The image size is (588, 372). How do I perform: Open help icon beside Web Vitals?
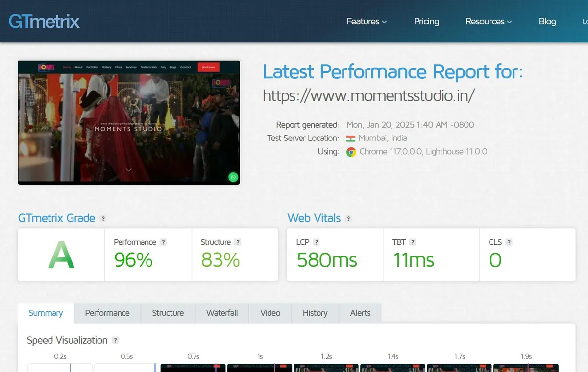pyautogui.click(x=348, y=219)
